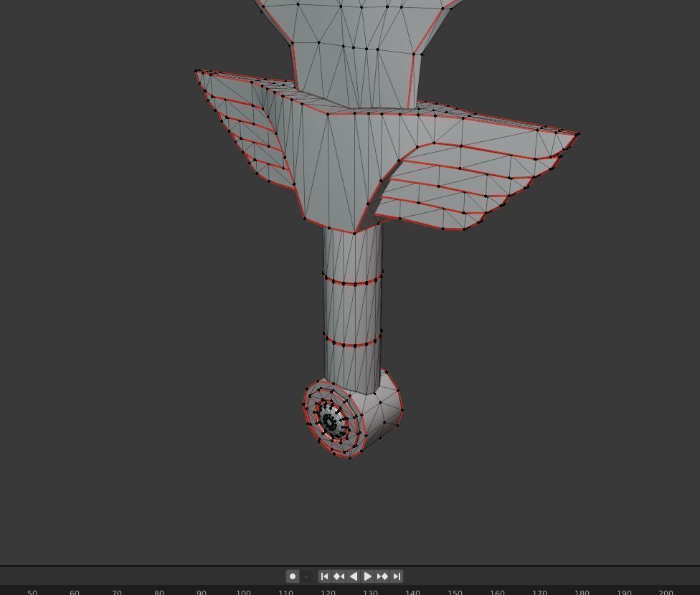Click frame 100 on the timeline ruler
This screenshot has width=700, height=595.
[x=243, y=592]
